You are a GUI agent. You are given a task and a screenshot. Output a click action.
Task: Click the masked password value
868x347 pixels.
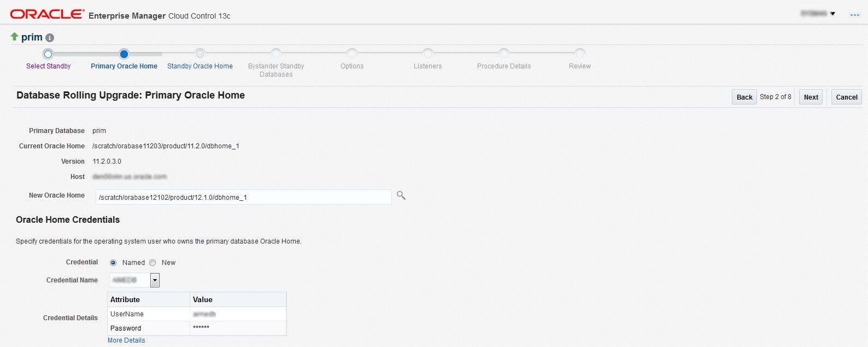[x=201, y=328]
